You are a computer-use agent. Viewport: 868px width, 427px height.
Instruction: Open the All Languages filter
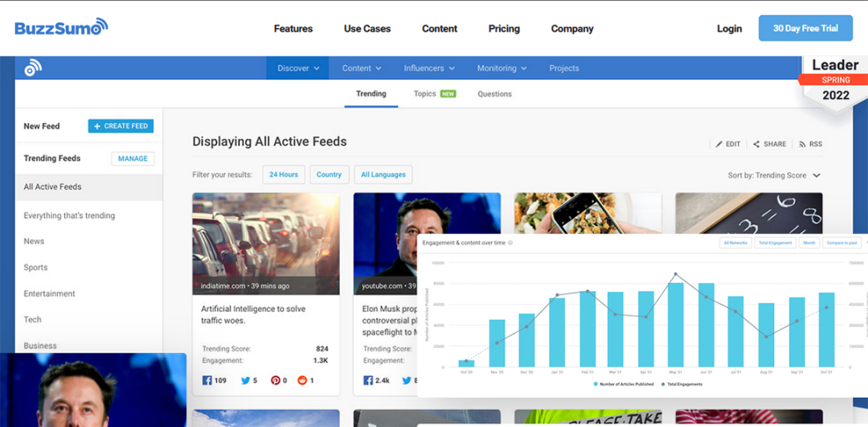383,174
